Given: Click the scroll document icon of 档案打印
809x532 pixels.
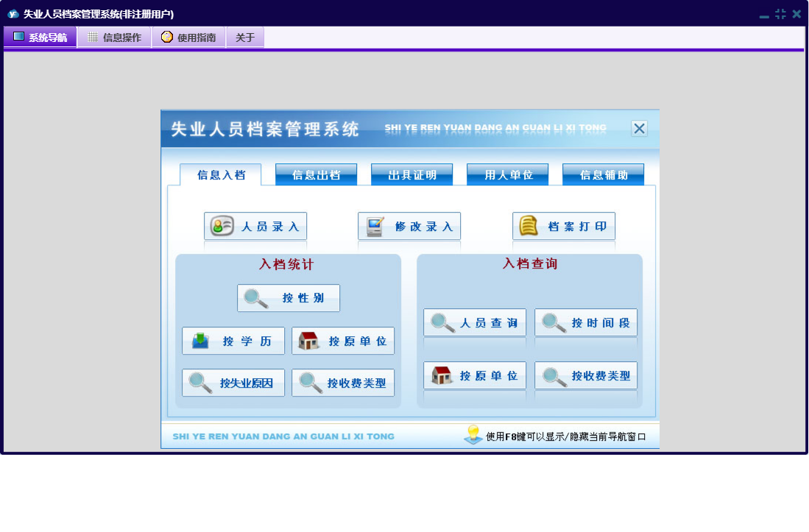Looking at the screenshot, I should [529, 226].
